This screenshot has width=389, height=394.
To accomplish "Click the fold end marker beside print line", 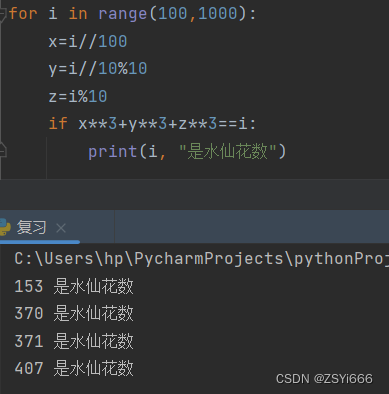I will tap(3, 150).
